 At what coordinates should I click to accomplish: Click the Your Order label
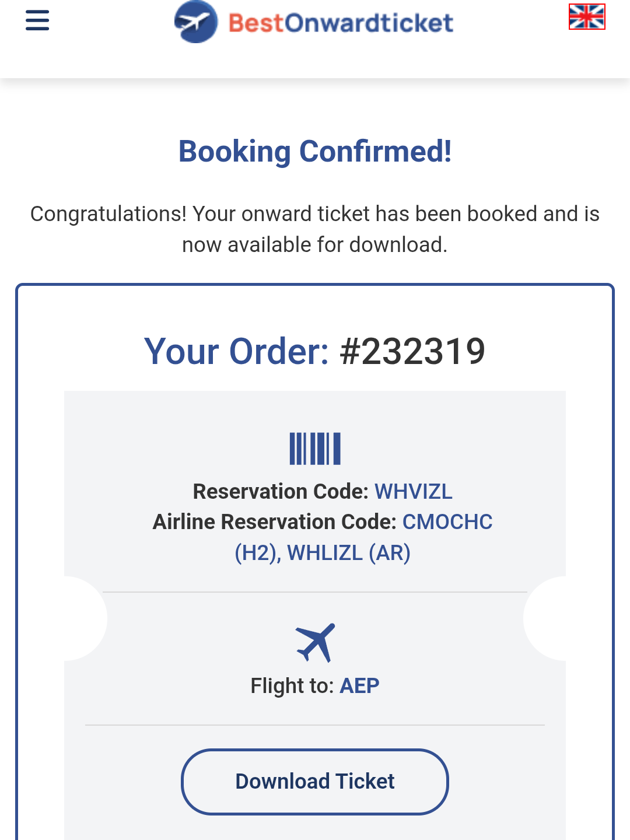tap(236, 351)
